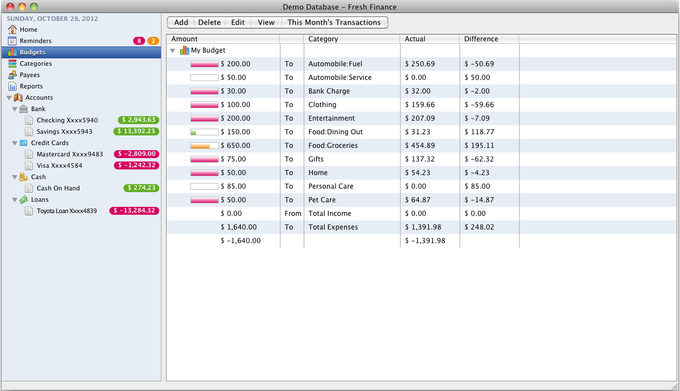Viewport: 680px width, 391px height.
Task: Select the Bank Charge category row
Action: pyautogui.click(x=422, y=91)
